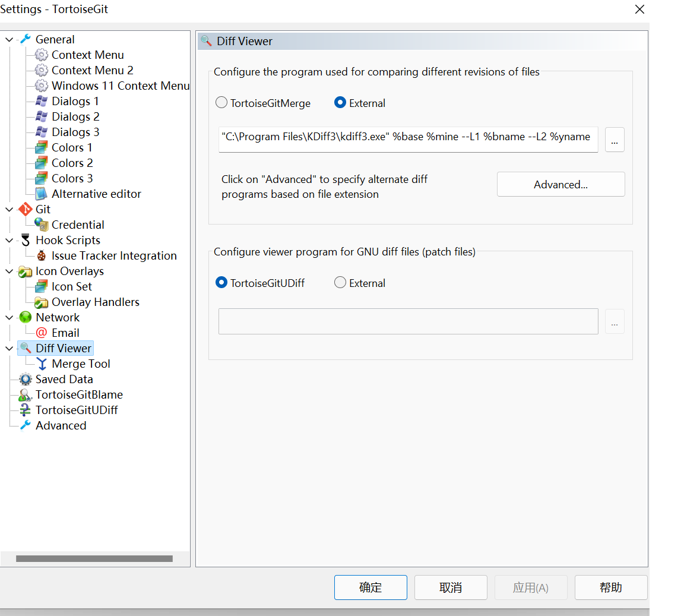
Task: Click the "Configure the program used for comparing" label
Action: point(376,72)
